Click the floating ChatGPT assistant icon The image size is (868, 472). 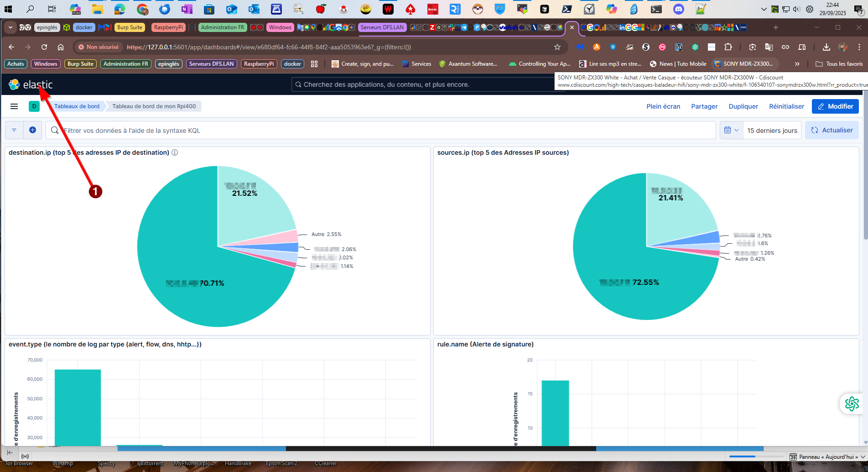point(852,404)
